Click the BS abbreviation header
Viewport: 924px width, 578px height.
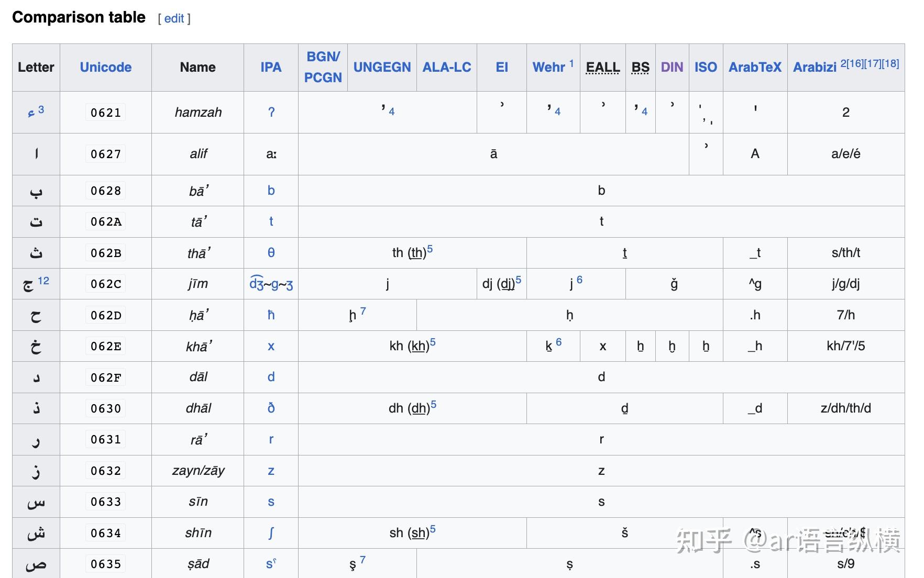(641, 67)
